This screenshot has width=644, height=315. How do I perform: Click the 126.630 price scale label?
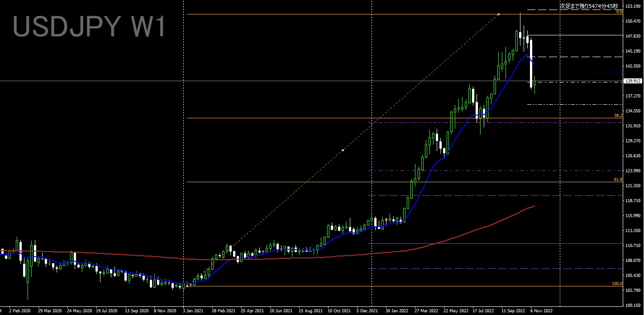point(634,156)
